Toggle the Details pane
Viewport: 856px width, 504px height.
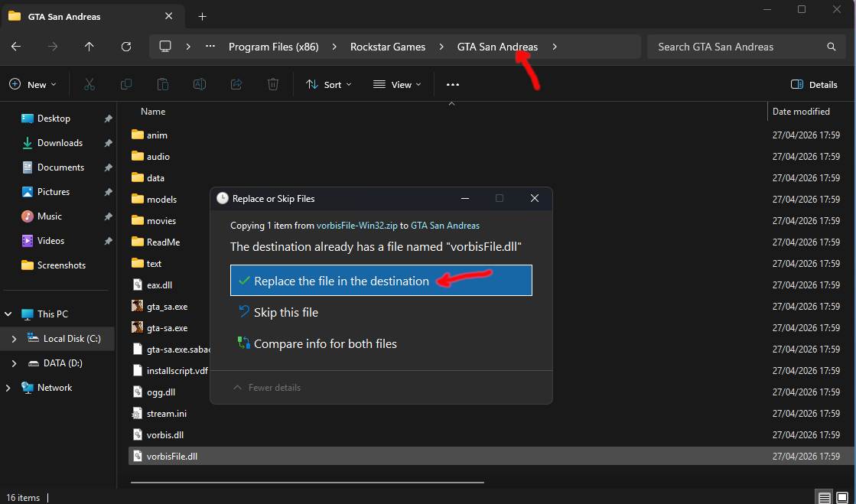814,85
